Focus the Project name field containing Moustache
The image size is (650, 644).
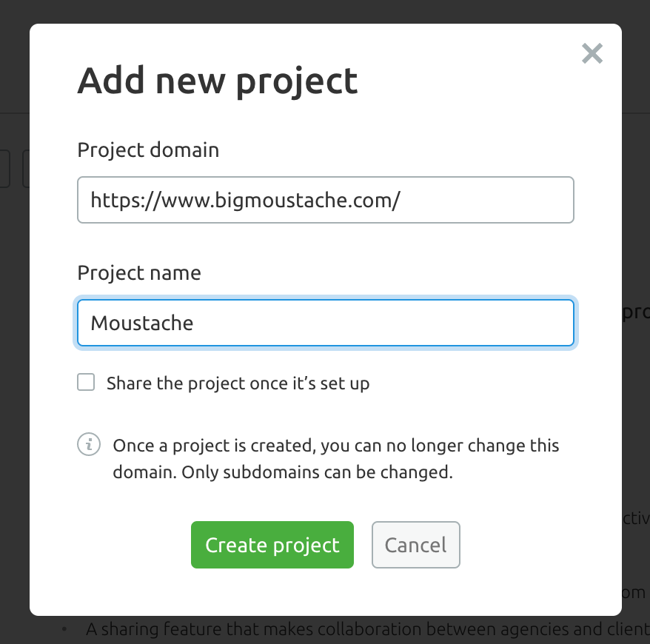tap(326, 323)
